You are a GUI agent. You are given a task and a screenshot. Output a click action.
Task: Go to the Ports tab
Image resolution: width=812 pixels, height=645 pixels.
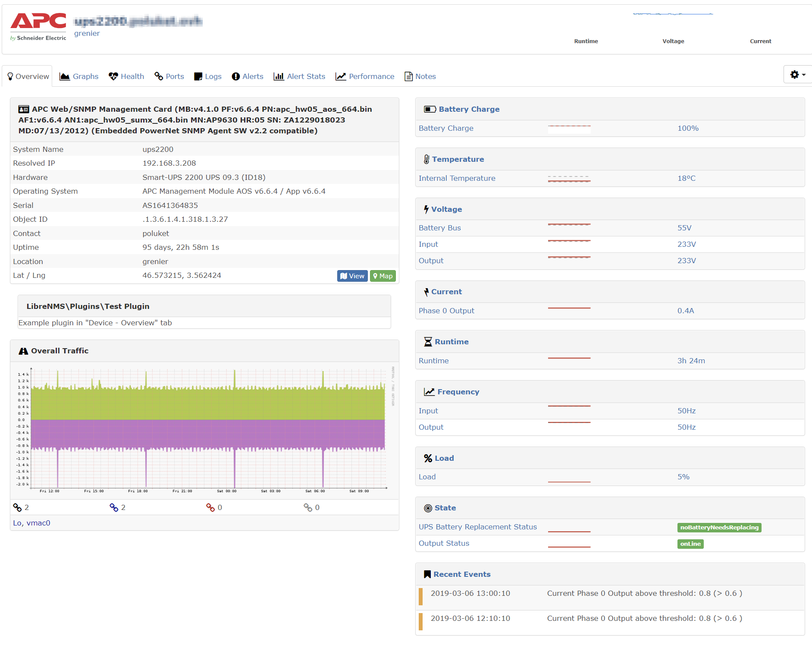point(169,76)
